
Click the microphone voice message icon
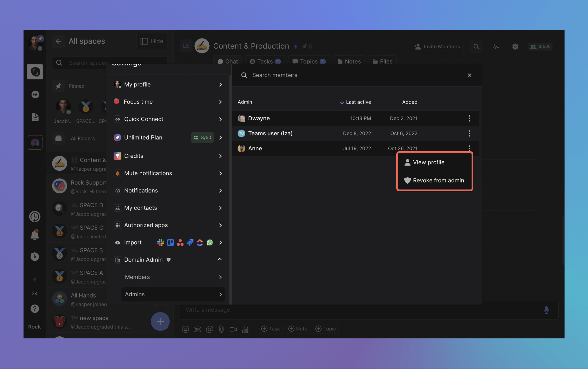click(546, 310)
